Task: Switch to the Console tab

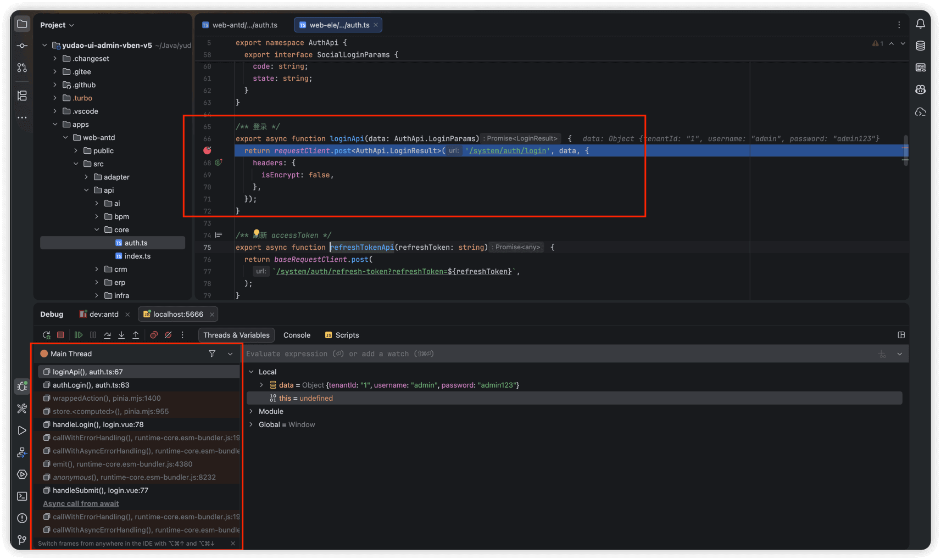Action: click(x=297, y=335)
